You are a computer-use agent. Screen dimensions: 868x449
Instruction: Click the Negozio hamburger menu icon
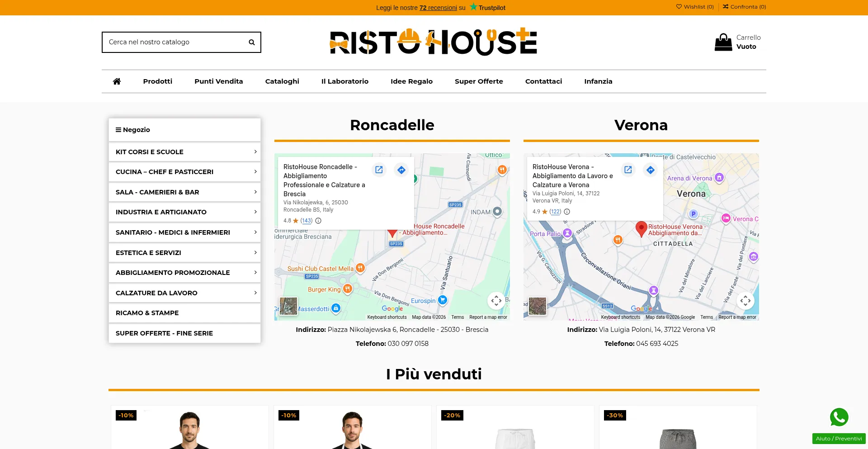point(118,130)
